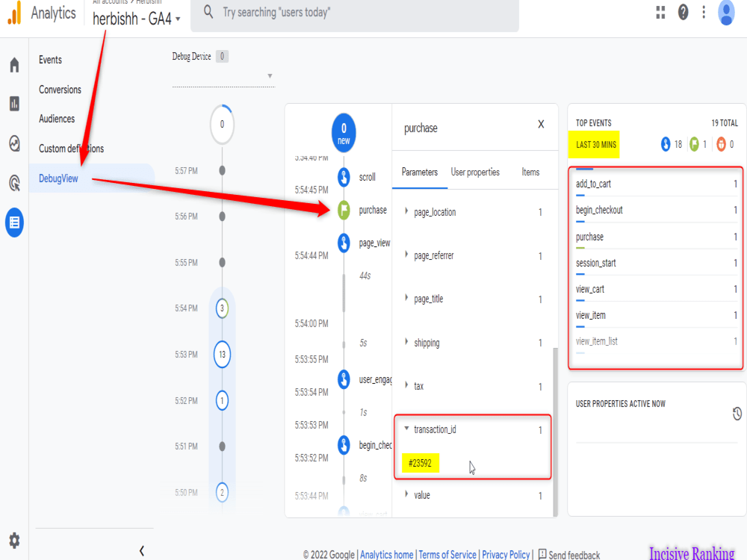Open the user account avatar

[x=726, y=13]
